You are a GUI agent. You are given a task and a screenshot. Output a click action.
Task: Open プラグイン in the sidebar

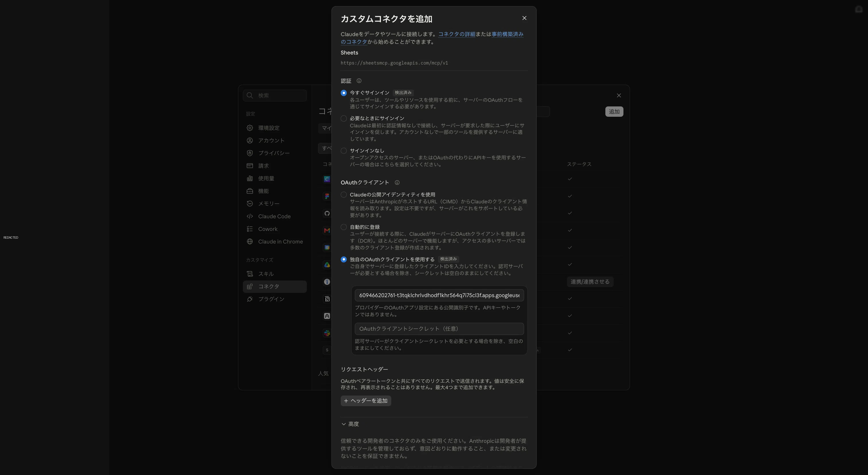(x=275, y=299)
